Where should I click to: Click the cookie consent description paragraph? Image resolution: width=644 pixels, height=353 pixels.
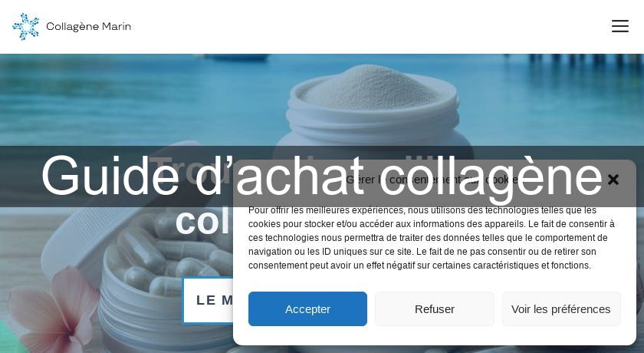tap(431, 238)
